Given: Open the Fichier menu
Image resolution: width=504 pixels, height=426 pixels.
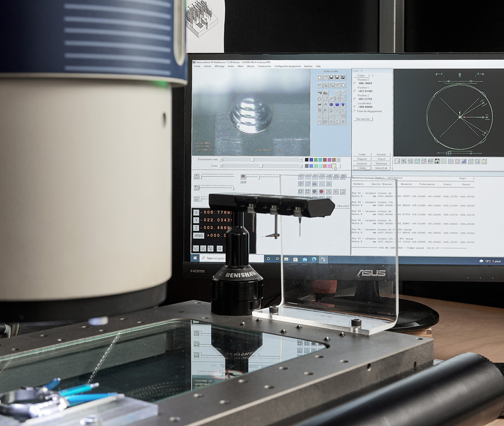Looking at the screenshot, I should coord(197,66).
